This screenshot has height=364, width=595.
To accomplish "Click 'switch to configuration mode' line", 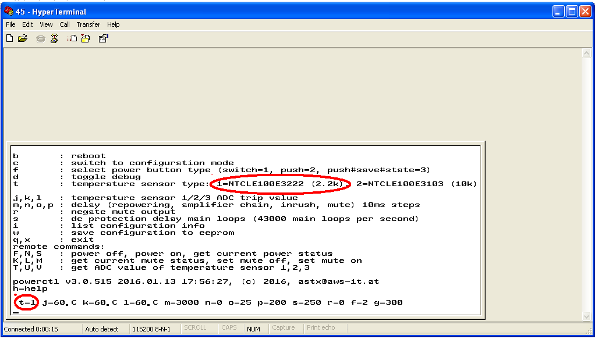I will coord(153,163).
